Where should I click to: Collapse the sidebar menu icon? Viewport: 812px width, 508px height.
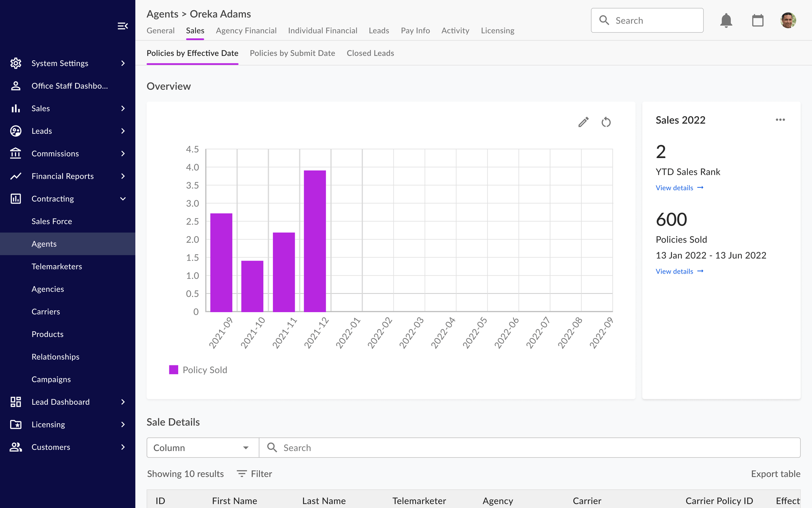pyautogui.click(x=123, y=26)
